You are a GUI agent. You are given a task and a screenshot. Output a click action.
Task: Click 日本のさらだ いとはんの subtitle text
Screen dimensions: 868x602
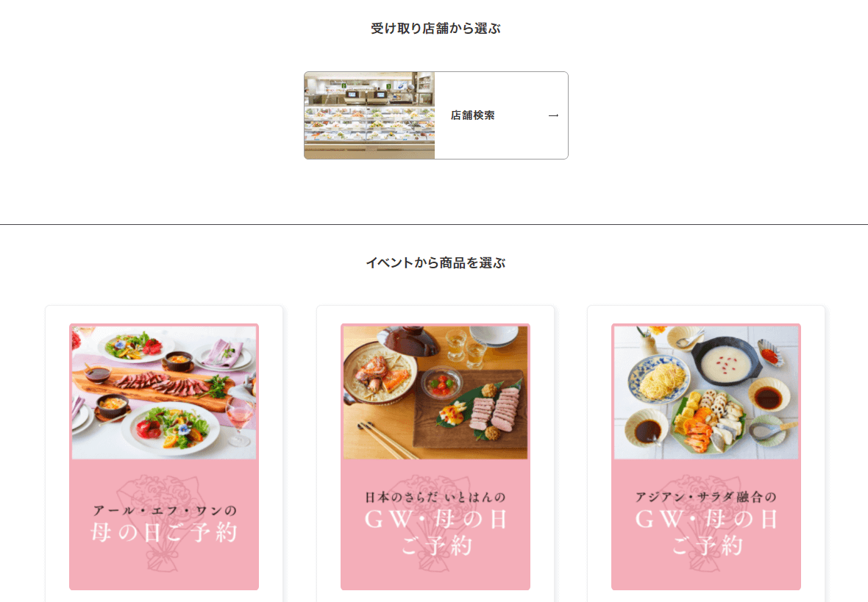(435, 497)
